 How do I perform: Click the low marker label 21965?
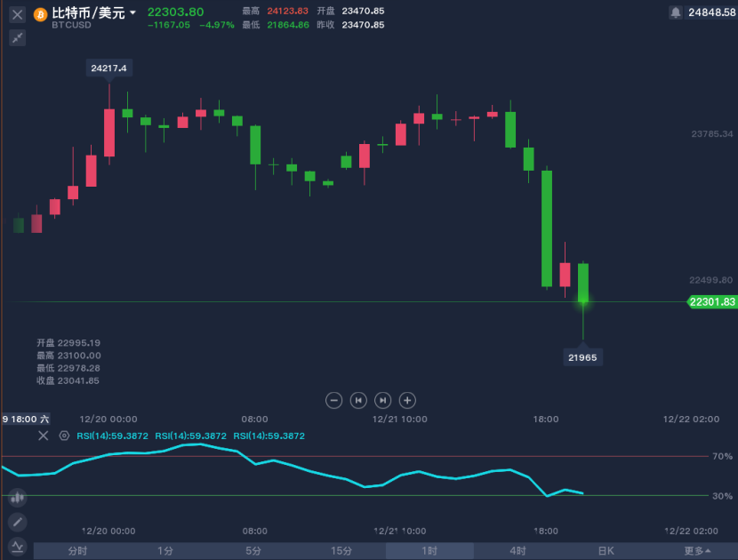coord(582,357)
